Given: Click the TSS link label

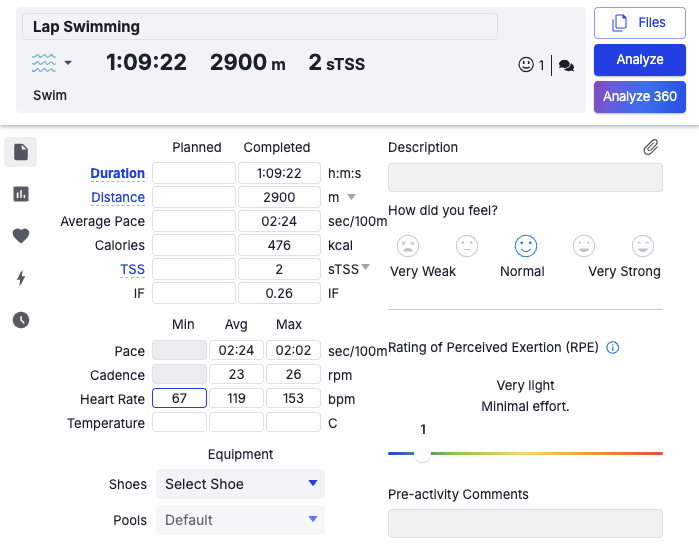Looking at the screenshot, I should coord(132,269).
